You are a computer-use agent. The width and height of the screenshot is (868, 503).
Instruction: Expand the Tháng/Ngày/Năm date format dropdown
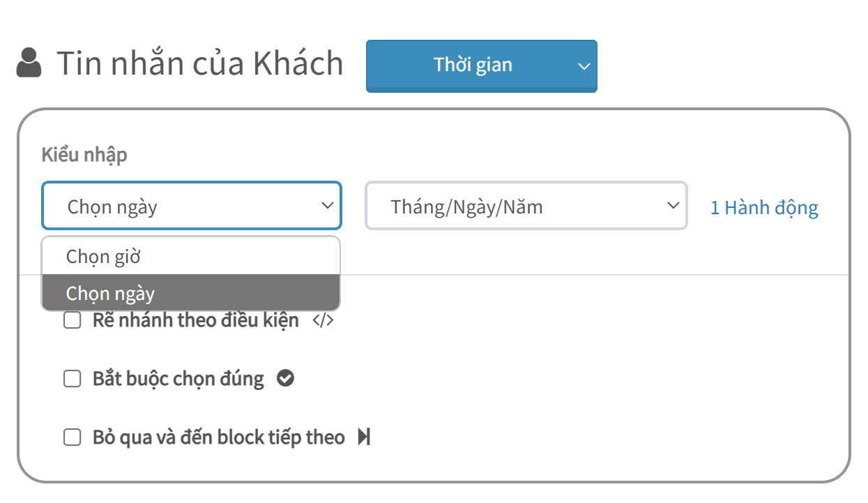pyautogui.click(x=526, y=206)
